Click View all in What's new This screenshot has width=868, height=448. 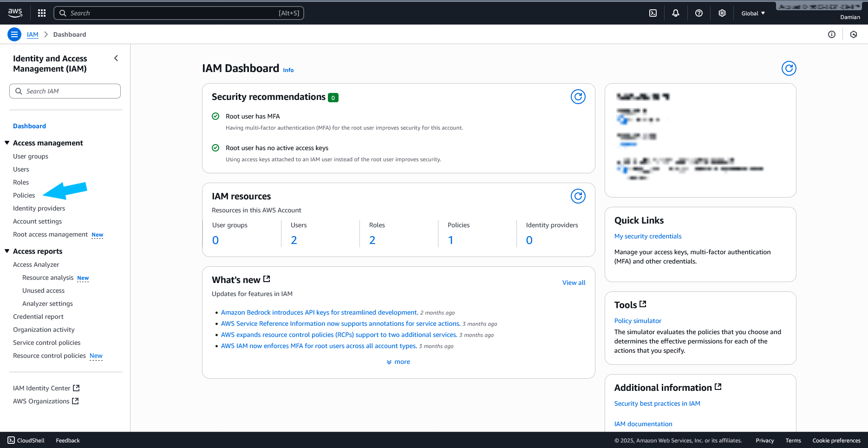pos(574,283)
